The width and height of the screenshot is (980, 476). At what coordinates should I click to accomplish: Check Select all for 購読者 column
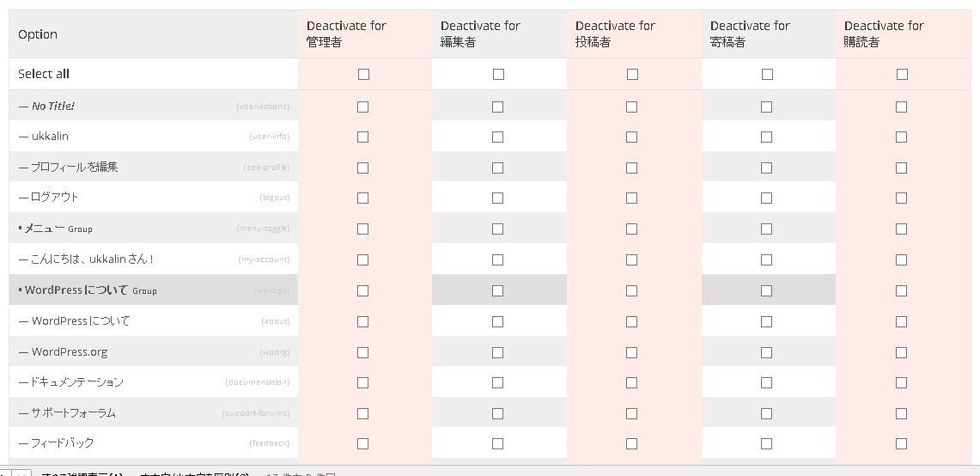coord(902,75)
